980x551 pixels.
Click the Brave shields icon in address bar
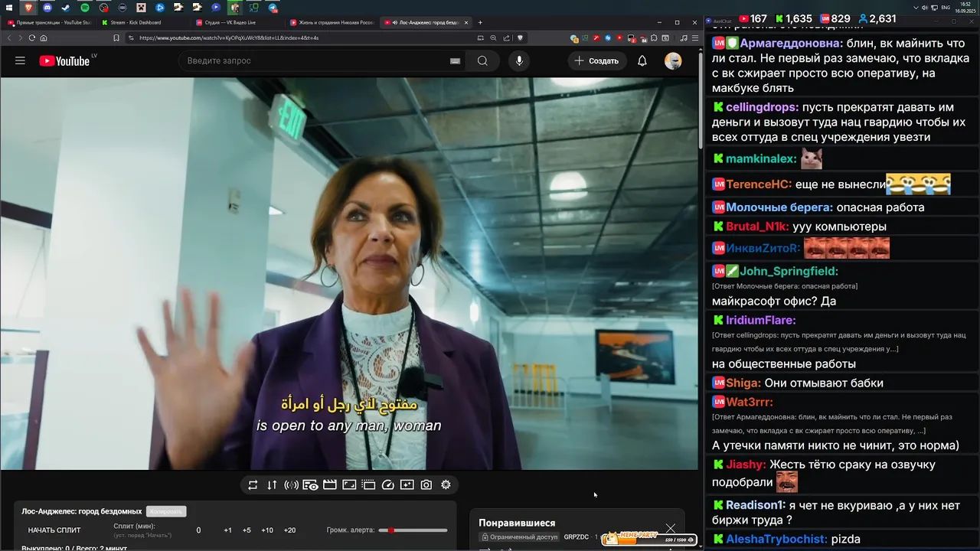pos(520,37)
